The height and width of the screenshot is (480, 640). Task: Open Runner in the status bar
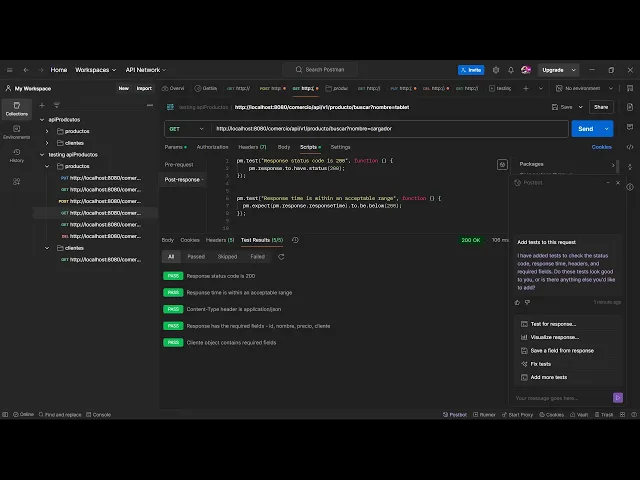[x=484, y=414]
